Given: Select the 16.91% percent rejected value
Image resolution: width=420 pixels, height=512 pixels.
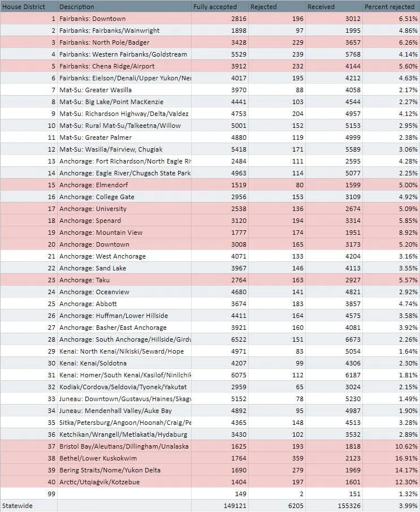Looking at the screenshot, I should (406, 458).
